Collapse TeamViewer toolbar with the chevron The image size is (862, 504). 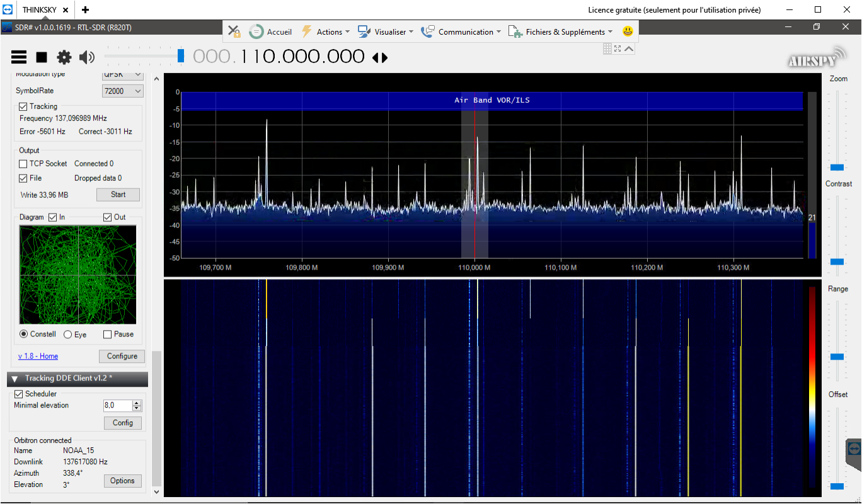[629, 49]
